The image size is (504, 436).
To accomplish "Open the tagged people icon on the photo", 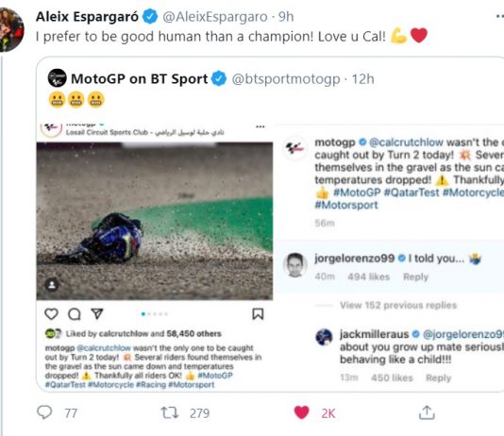I will click(52, 284).
